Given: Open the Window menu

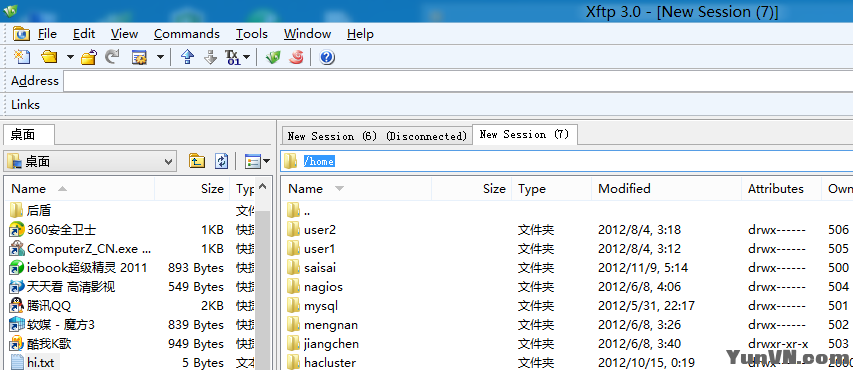Looking at the screenshot, I should coord(307,34).
